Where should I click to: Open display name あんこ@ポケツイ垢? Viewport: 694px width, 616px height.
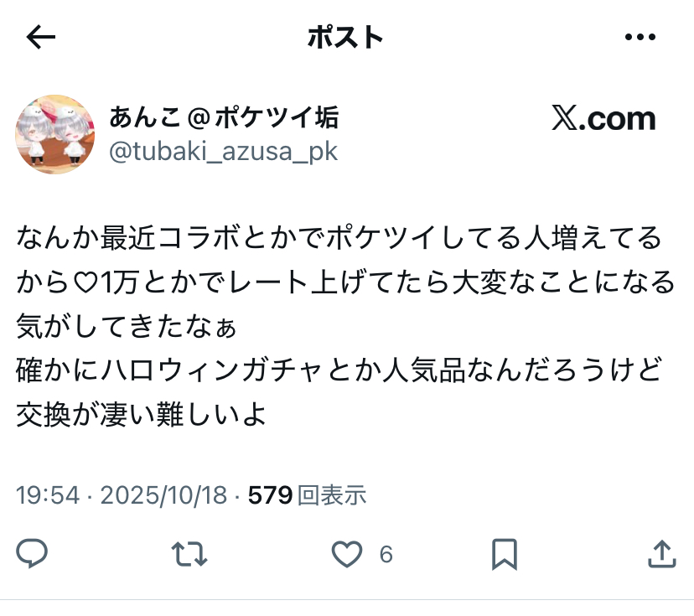[224, 117]
